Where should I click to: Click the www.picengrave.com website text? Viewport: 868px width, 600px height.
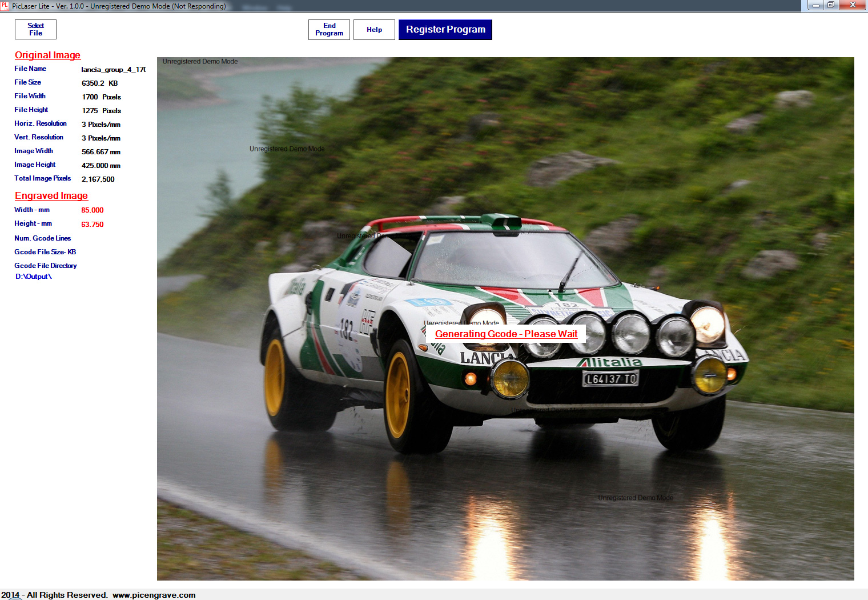click(x=154, y=595)
